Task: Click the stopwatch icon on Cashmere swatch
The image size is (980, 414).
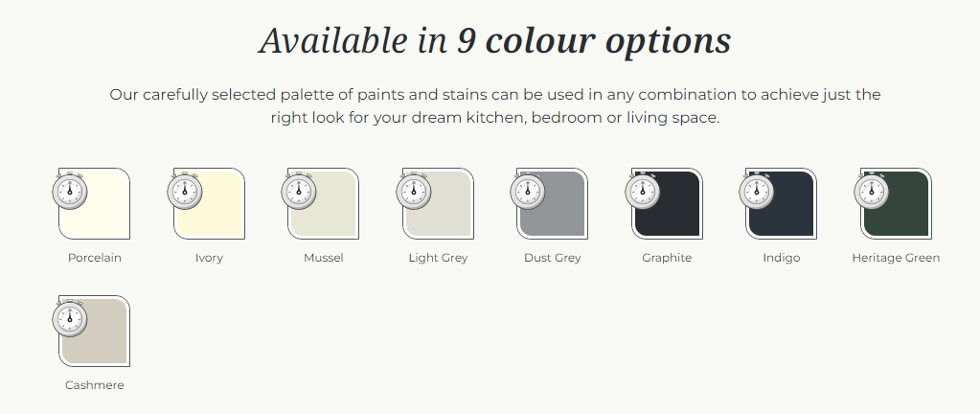Action: tap(69, 318)
